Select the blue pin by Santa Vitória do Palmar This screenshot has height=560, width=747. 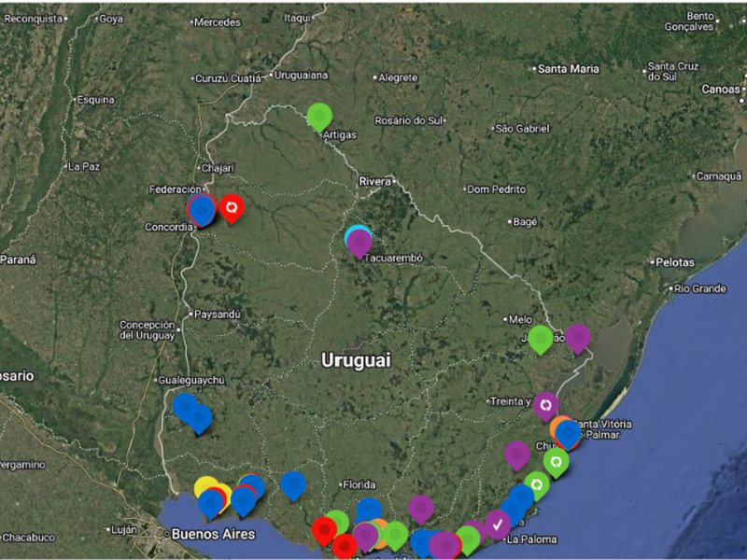[x=568, y=434]
